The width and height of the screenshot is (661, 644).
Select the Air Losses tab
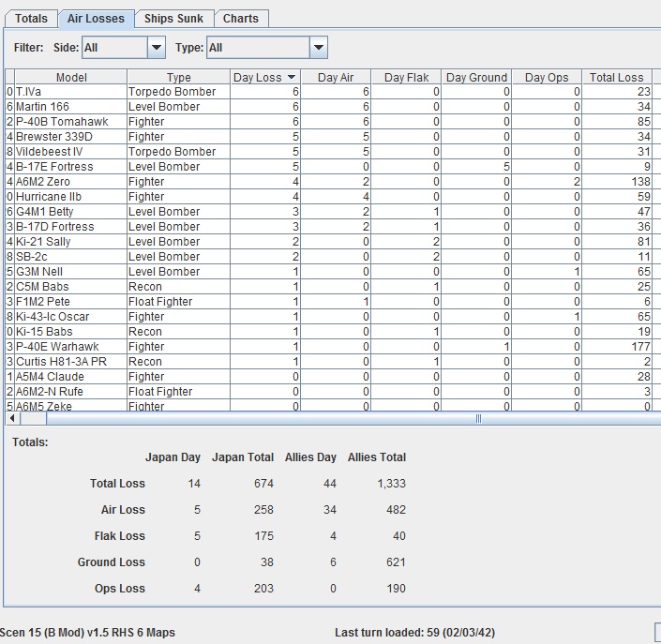[x=96, y=19]
